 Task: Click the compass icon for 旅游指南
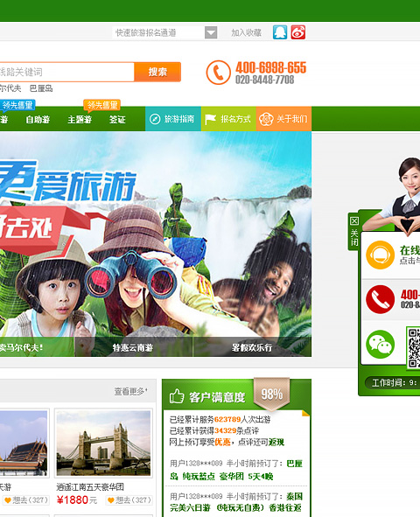[x=155, y=119]
